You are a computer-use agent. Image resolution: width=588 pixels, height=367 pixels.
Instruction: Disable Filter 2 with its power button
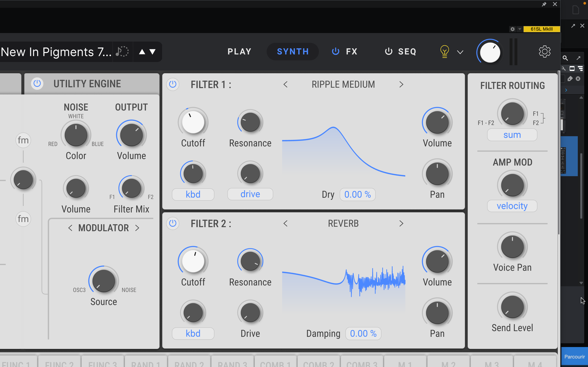coord(173,223)
